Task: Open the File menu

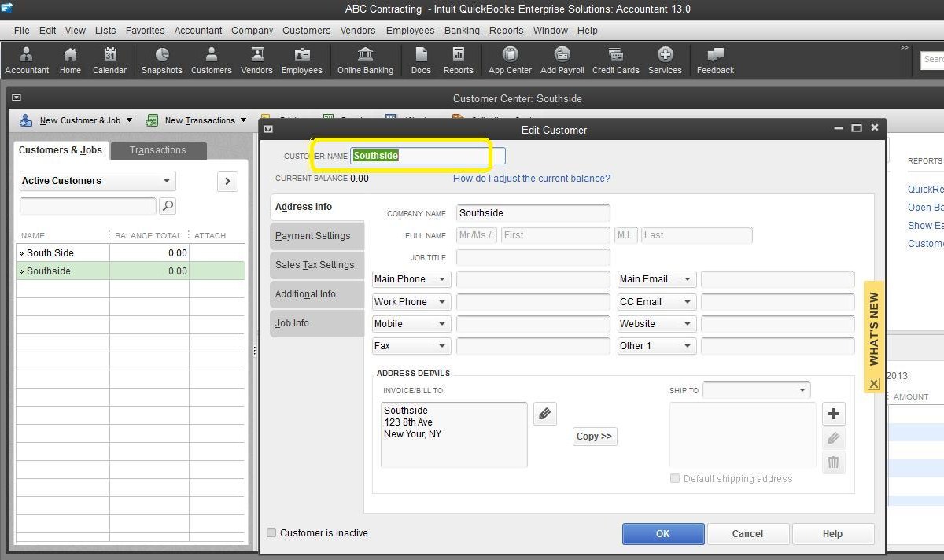Action: [21, 30]
